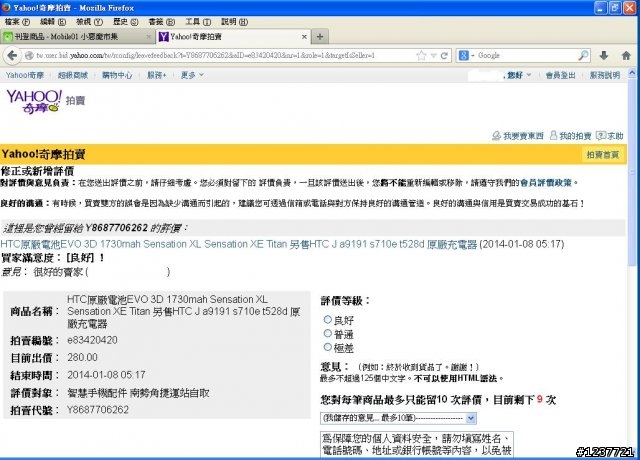Open the 編輯 (E) menu
640x460 pixels.
pos(53,22)
